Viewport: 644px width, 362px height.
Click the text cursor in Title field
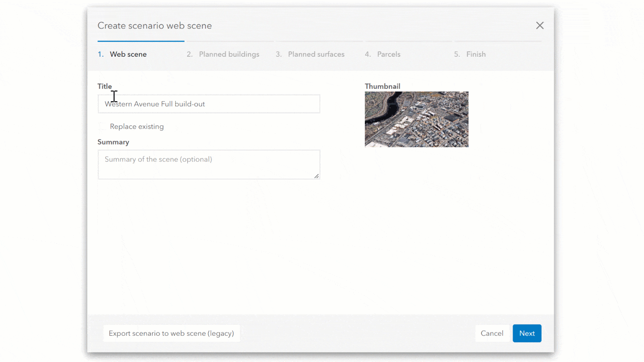[114, 97]
